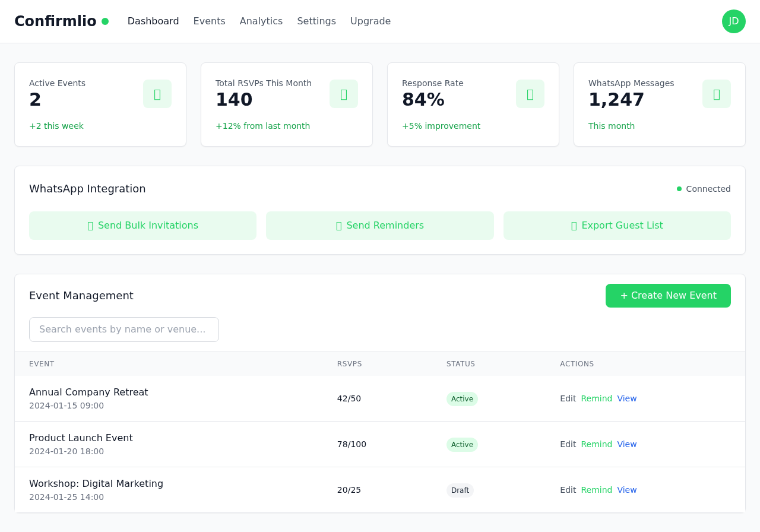This screenshot has height=532, width=760.
Task: Go to the Analytics page
Action: (261, 21)
